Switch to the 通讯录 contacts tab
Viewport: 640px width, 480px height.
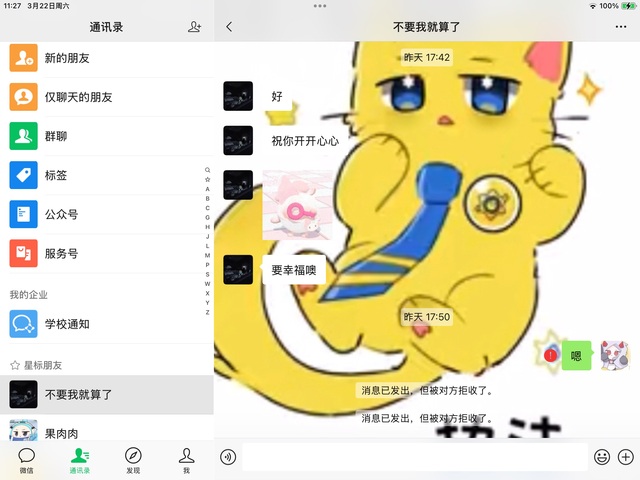point(80,461)
